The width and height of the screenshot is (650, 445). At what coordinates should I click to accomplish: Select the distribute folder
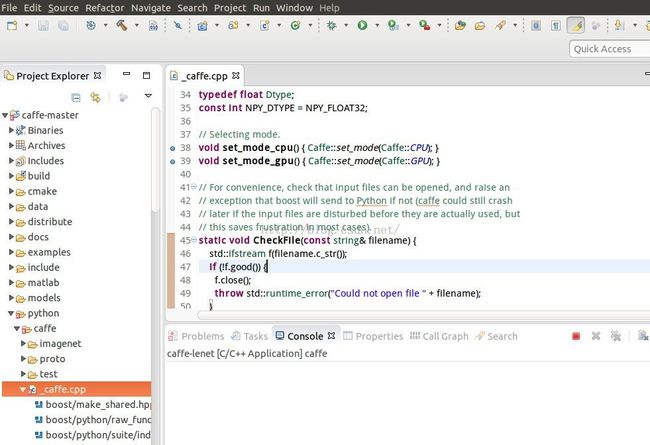[50, 221]
